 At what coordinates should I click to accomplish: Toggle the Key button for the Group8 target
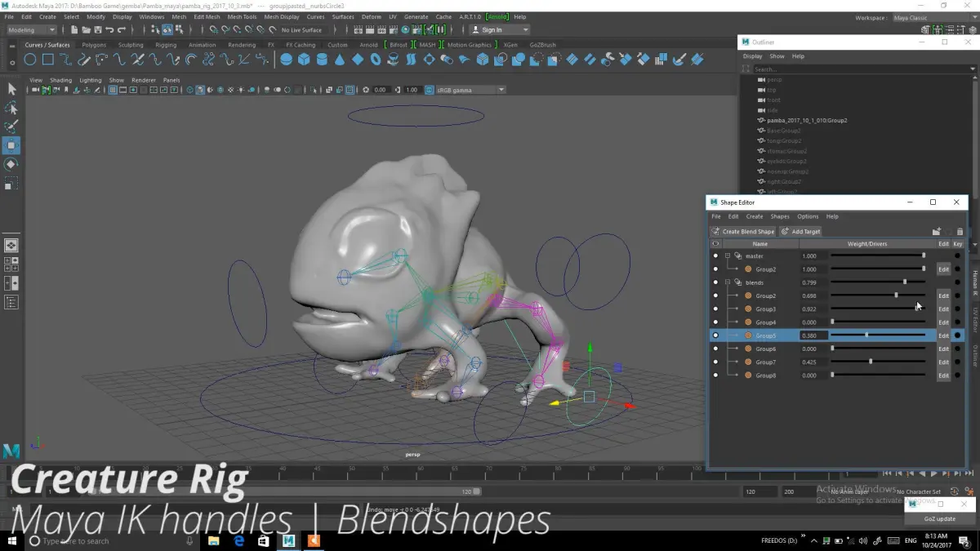pyautogui.click(x=958, y=375)
